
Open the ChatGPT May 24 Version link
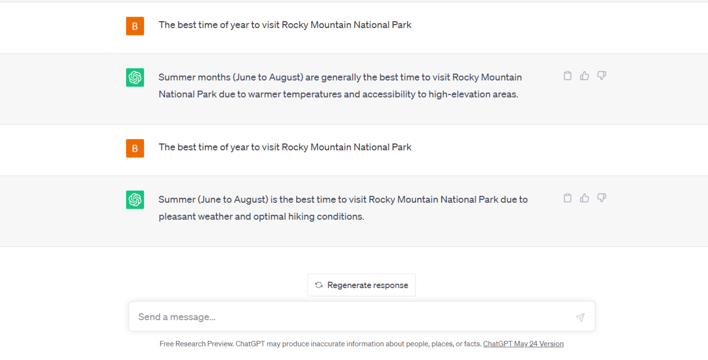click(523, 344)
